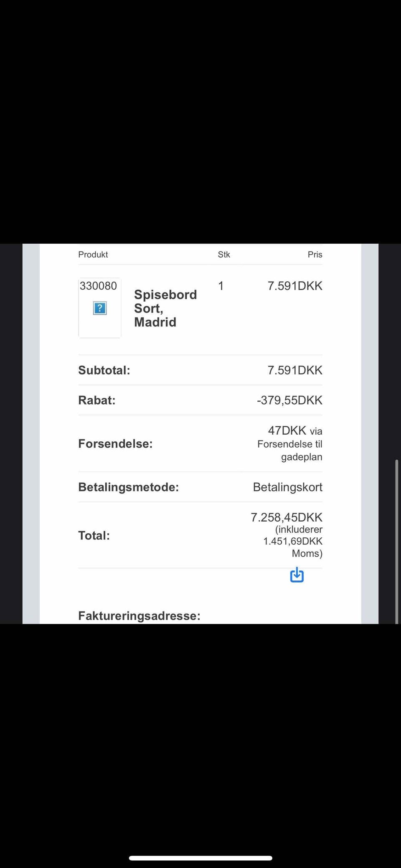Tap the blue download icon below Total
401x868 pixels.
[297, 575]
